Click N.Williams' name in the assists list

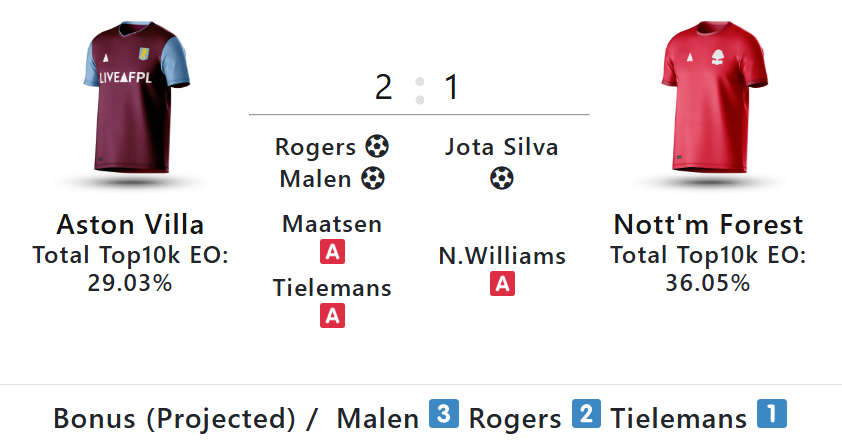pos(502,256)
